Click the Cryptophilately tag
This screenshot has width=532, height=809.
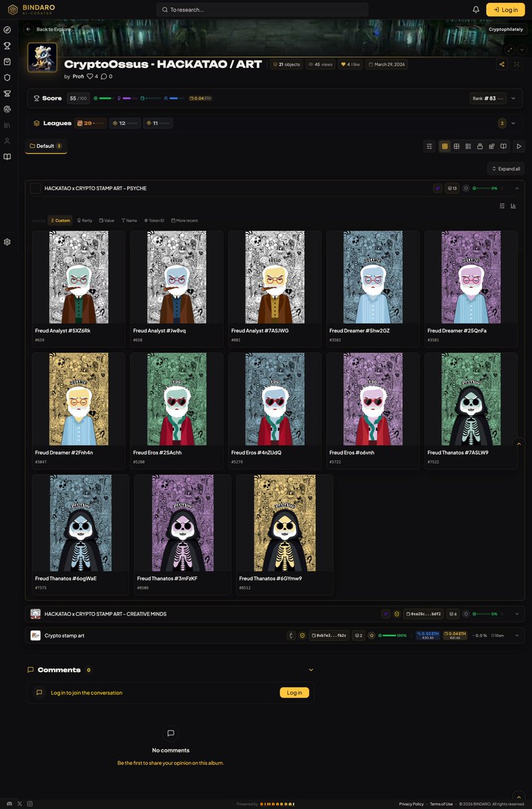click(x=506, y=29)
